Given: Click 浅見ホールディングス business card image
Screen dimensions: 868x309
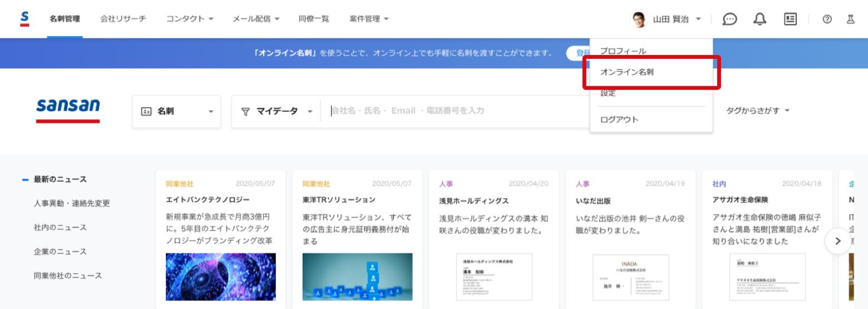Looking at the screenshot, I should (x=494, y=277).
